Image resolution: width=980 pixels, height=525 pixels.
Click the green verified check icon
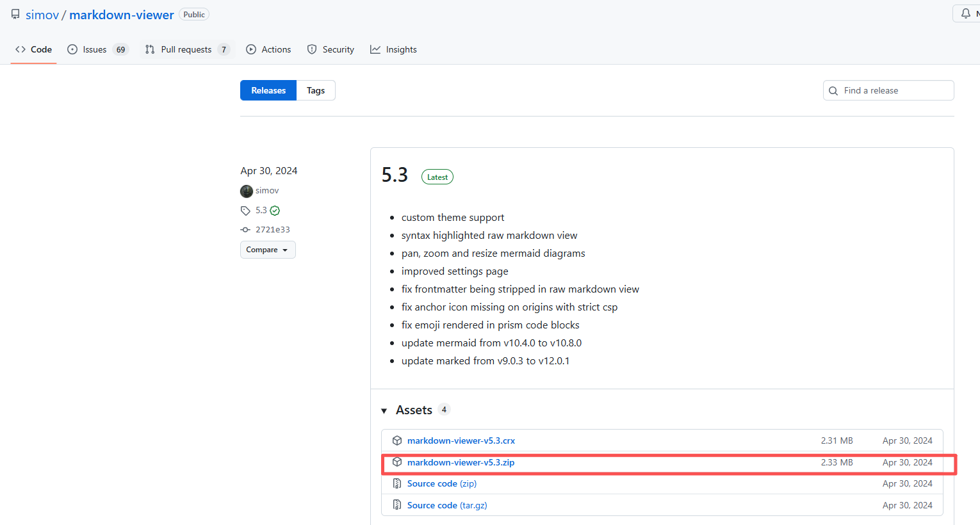click(275, 211)
